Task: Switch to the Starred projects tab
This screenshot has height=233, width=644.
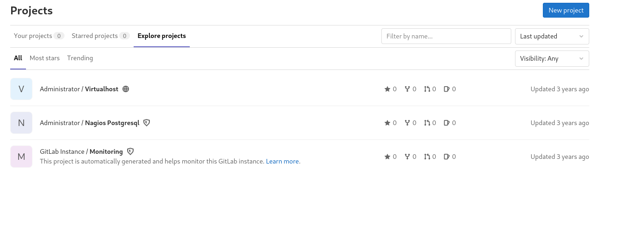Action: click(95, 36)
